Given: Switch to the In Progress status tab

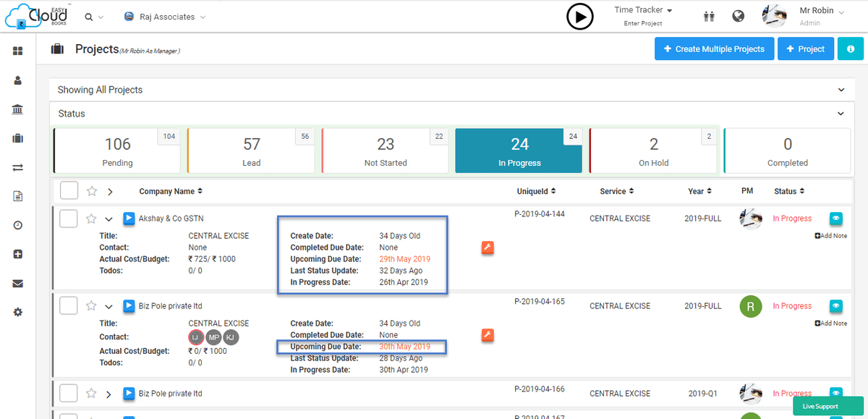Looking at the screenshot, I should 518,151.
